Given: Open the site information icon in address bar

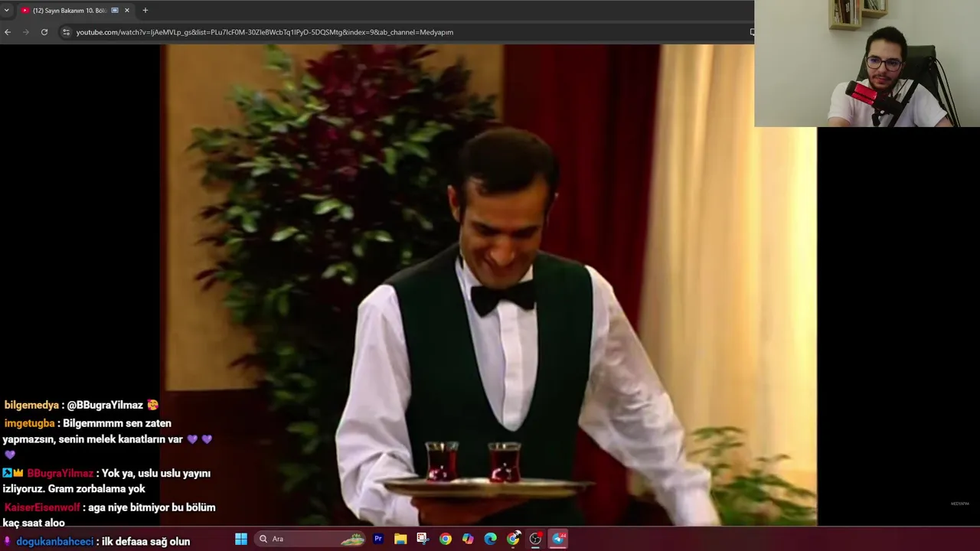Looking at the screenshot, I should [x=66, y=32].
